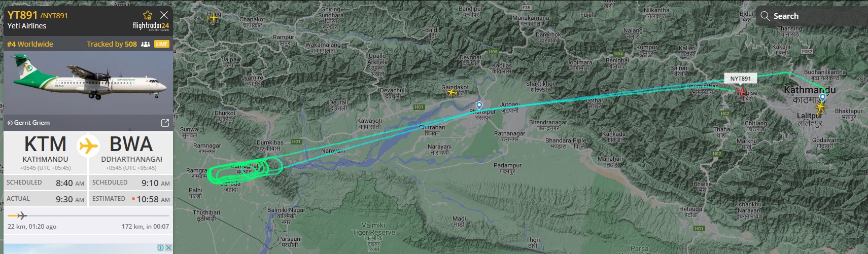Select the yellow aircraft near Gaindakot

[453, 92]
